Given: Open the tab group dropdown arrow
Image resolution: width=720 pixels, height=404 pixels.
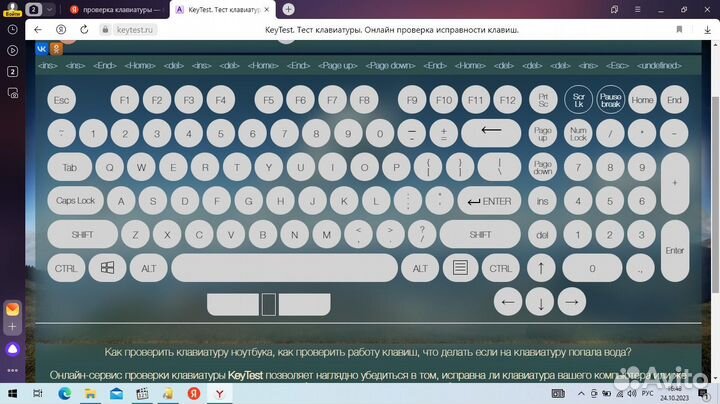Looking at the screenshot, I should click(x=49, y=9).
